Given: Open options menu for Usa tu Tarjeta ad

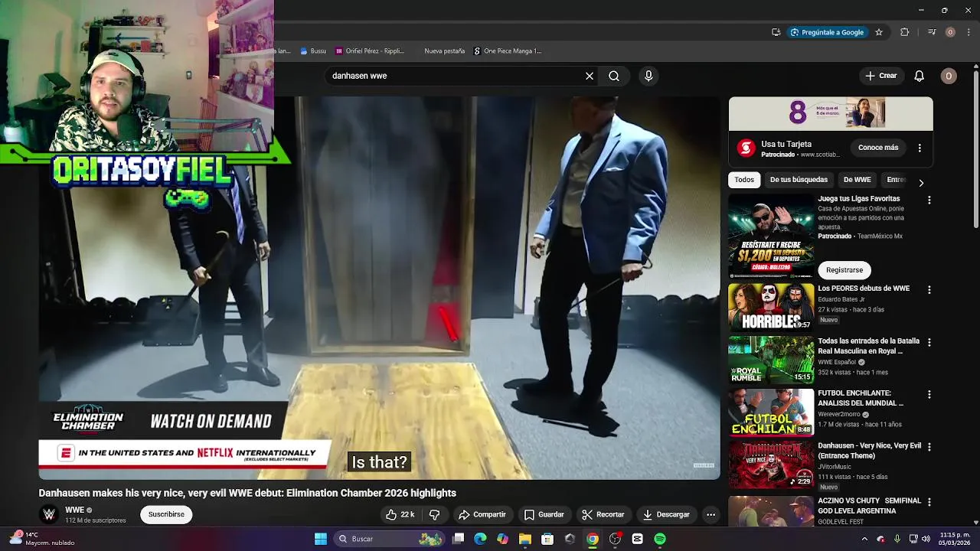Looking at the screenshot, I should tap(920, 148).
